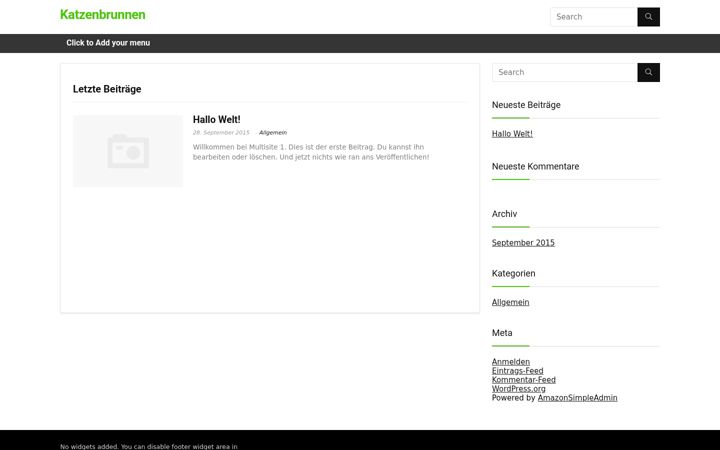The image size is (720, 450).
Task: Click the 'Neueste Beiträge' widget heading
Action: tap(526, 105)
